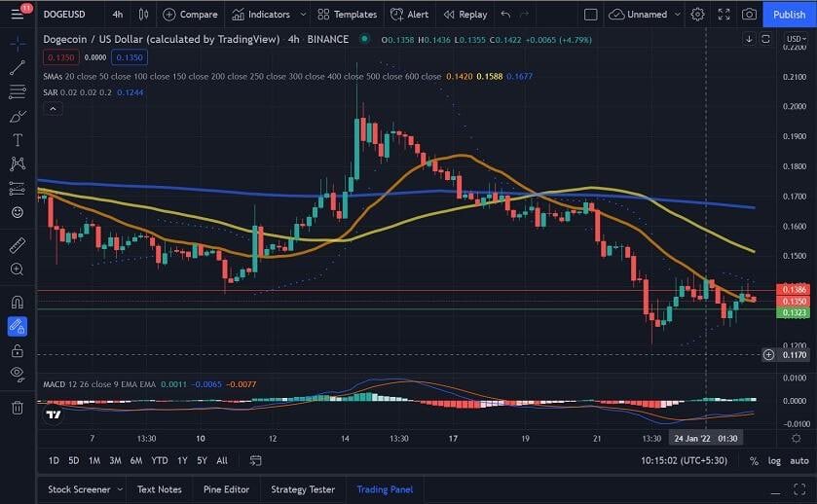Redo the chart action
Screen dimensions: 817x504
(x=525, y=14)
